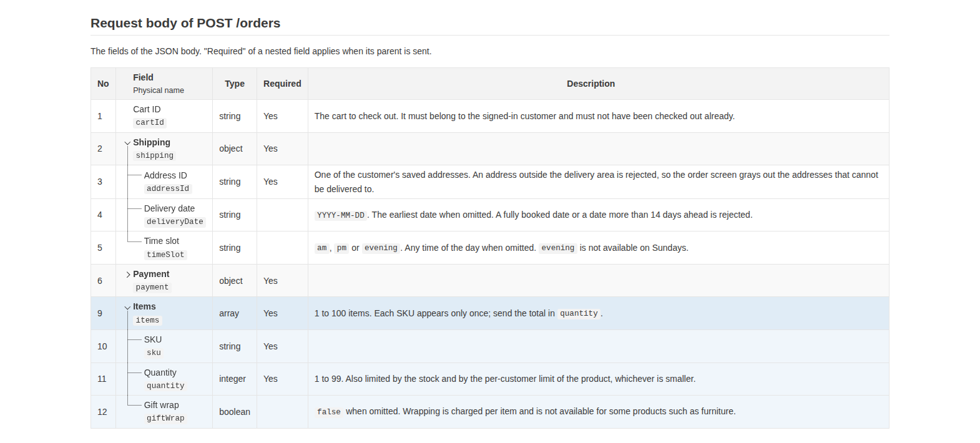Click the 'Required' column header

(282, 84)
